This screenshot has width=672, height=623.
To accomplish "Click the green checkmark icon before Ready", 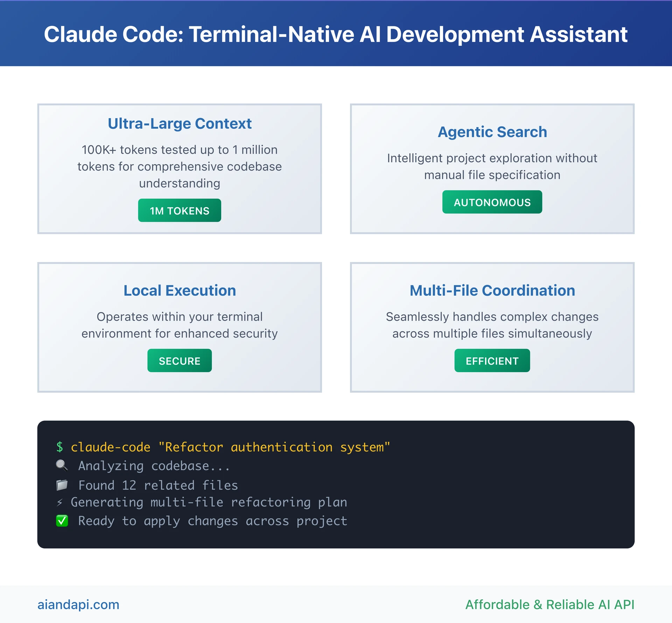I will 62,521.
